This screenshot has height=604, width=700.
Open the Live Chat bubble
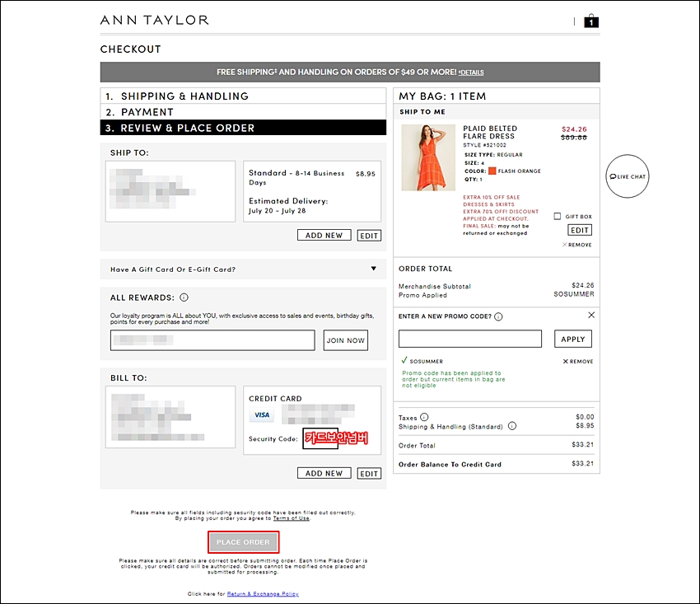[x=628, y=176]
